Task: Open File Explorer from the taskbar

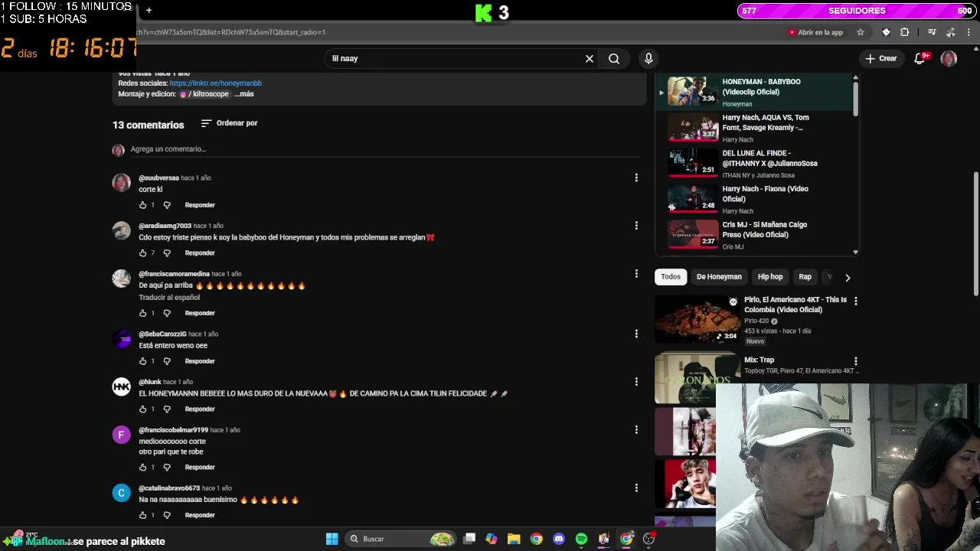Action: tap(514, 539)
